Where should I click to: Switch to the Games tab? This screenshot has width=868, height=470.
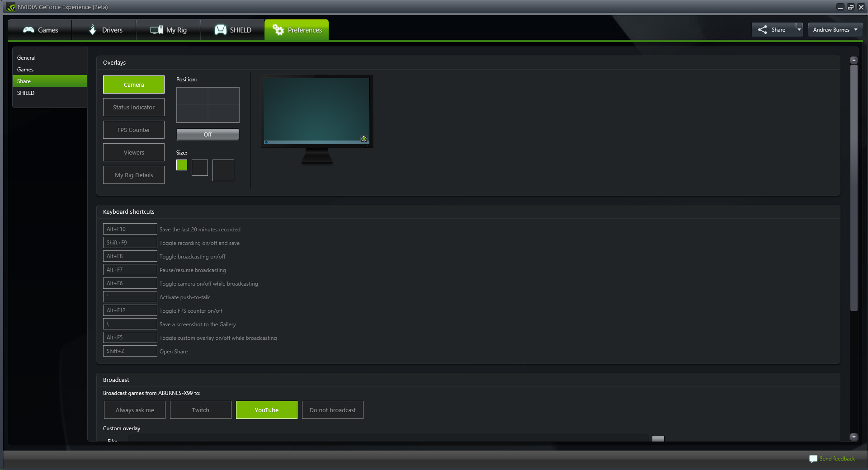tap(40, 30)
